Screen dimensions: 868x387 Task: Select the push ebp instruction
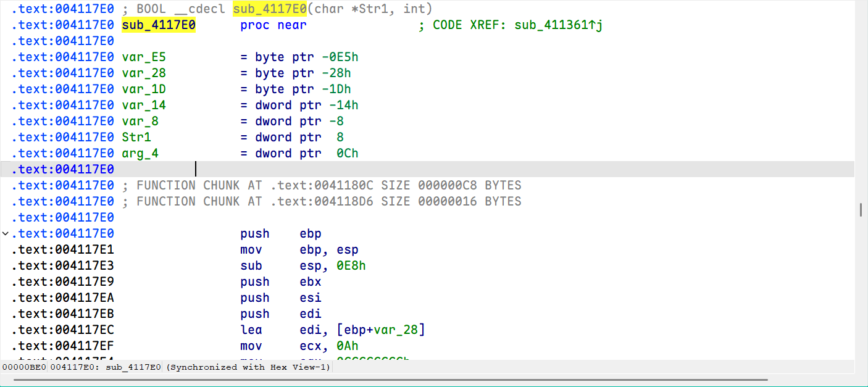[x=281, y=234]
